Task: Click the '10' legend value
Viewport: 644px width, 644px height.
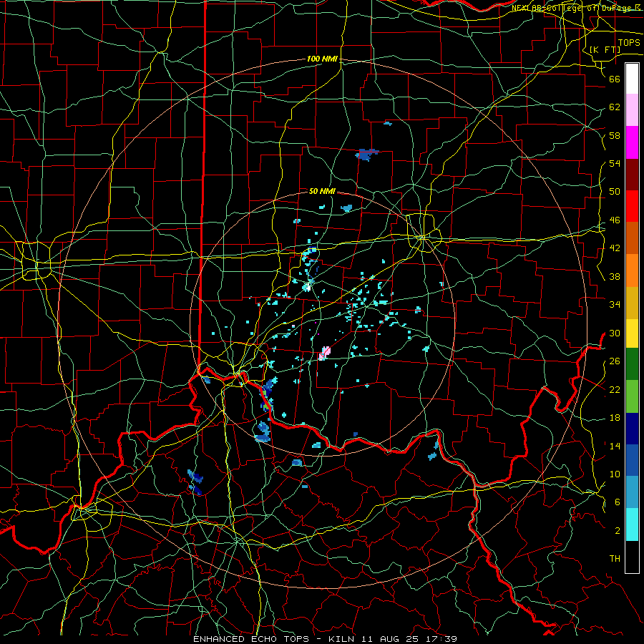Action: [615, 474]
